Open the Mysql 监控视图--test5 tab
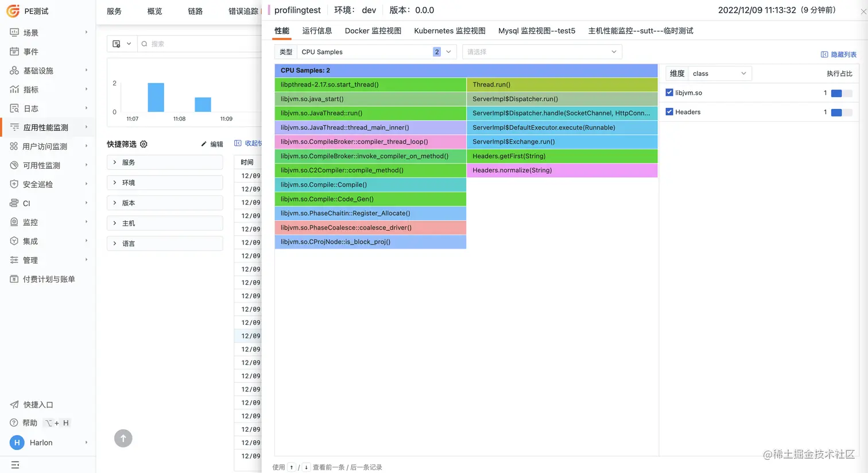 click(537, 31)
